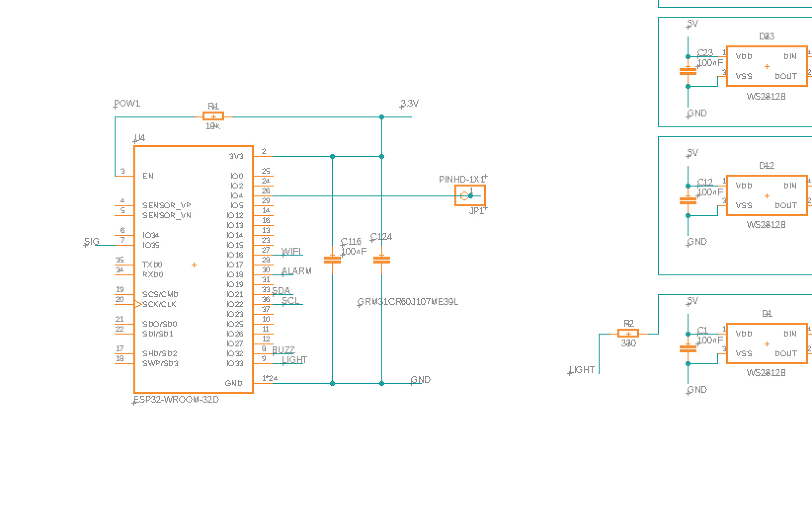Click the GND label below C12
Image resolution: width=812 pixels, height=531 pixels.
[697, 242]
